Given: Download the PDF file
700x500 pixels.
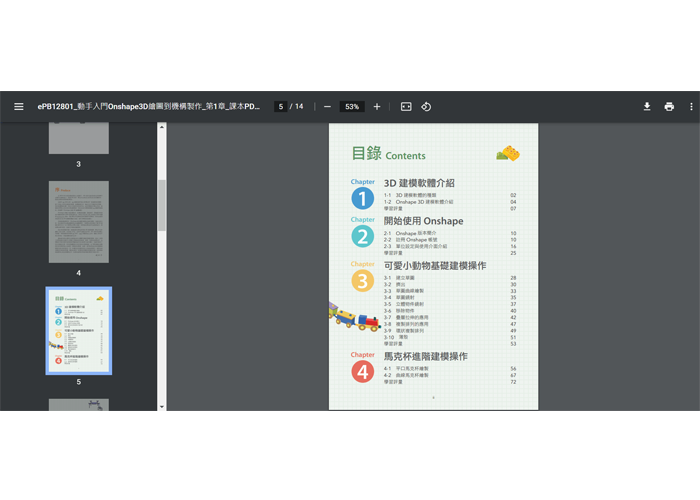Looking at the screenshot, I should pyautogui.click(x=646, y=107).
